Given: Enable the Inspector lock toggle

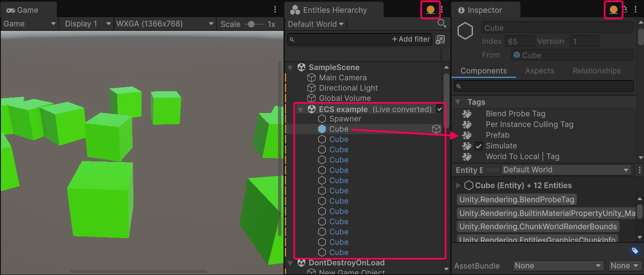Looking at the screenshot, I should 624,9.
